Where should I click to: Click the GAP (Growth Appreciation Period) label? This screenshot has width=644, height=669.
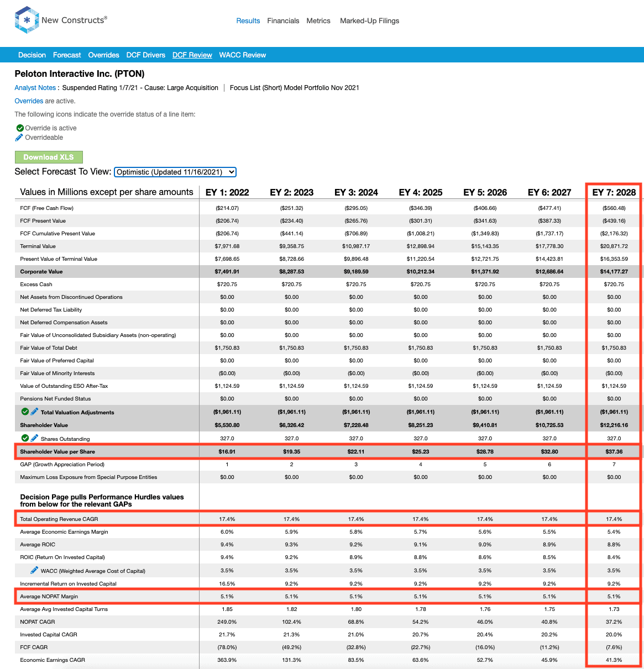pos(62,465)
